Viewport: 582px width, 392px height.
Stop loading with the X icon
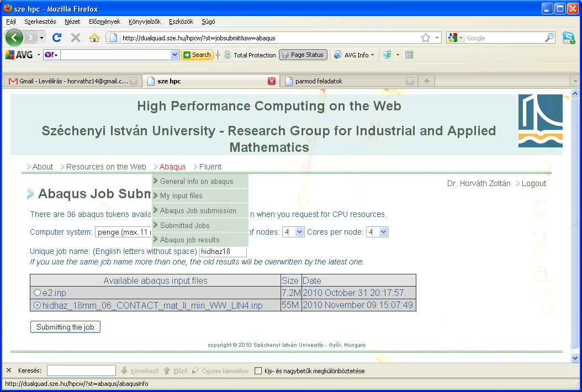coord(76,38)
